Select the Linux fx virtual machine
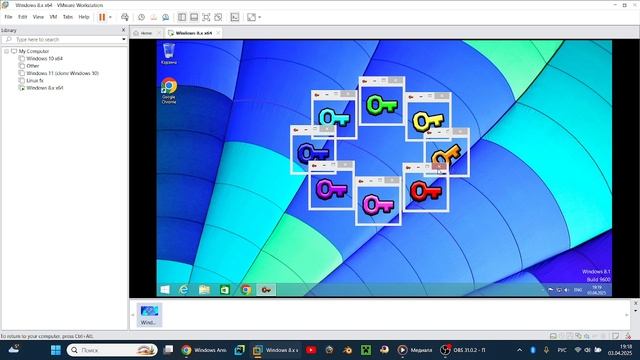The image size is (640, 360). [35, 81]
